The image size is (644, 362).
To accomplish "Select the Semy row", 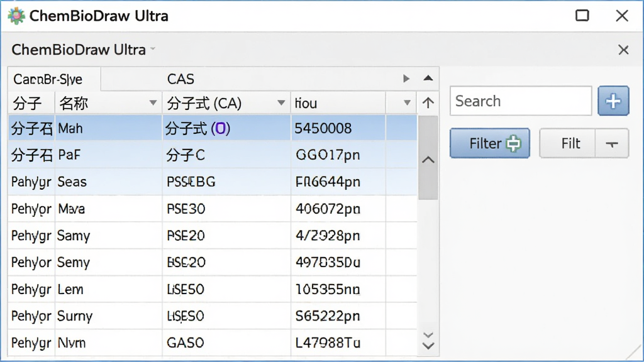I will point(213,262).
